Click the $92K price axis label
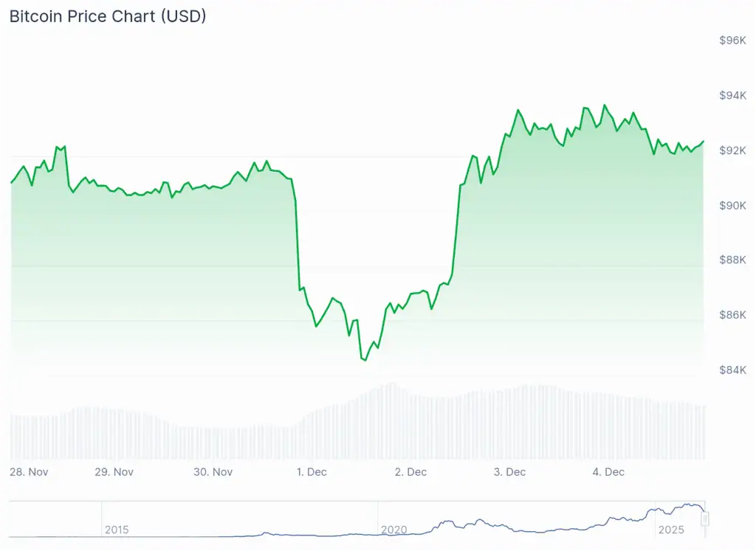 (x=732, y=150)
